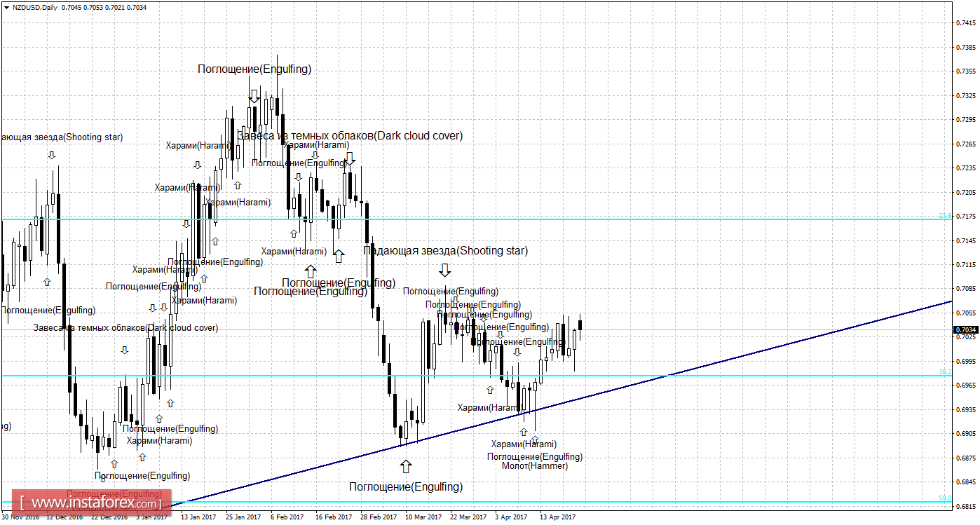Click the 6 Feb 2017 date label
Screen dimensions: 980x525
pos(287,517)
